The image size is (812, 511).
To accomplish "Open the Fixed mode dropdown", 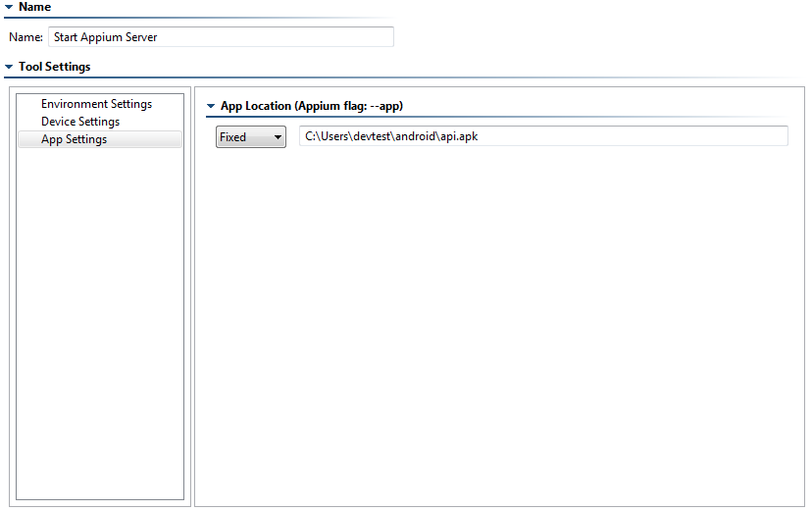I will coord(251,137).
